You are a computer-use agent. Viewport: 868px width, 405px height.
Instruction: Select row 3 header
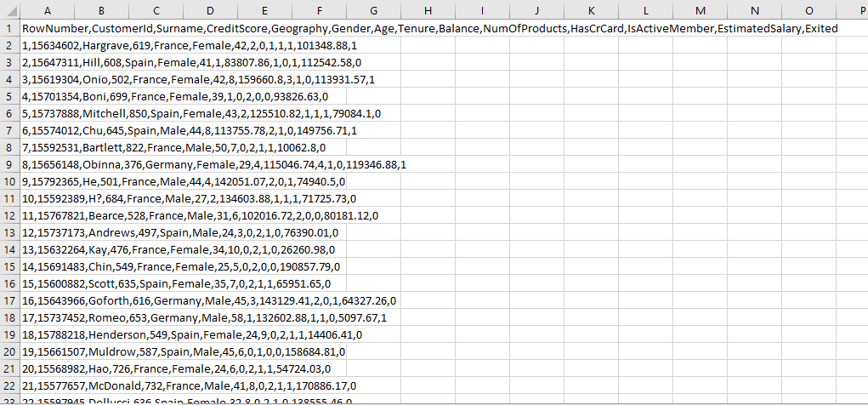pyautogui.click(x=10, y=63)
